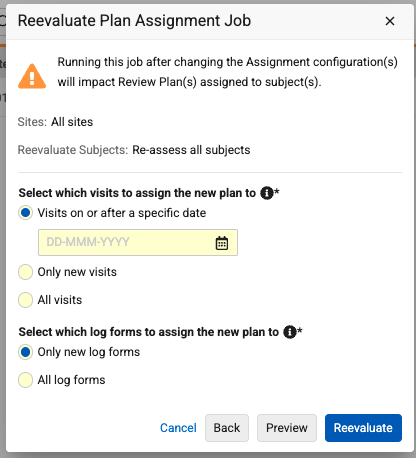The image size is (416, 458).
Task: Click the dialog title text
Action: pyautogui.click(x=134, y=21)
